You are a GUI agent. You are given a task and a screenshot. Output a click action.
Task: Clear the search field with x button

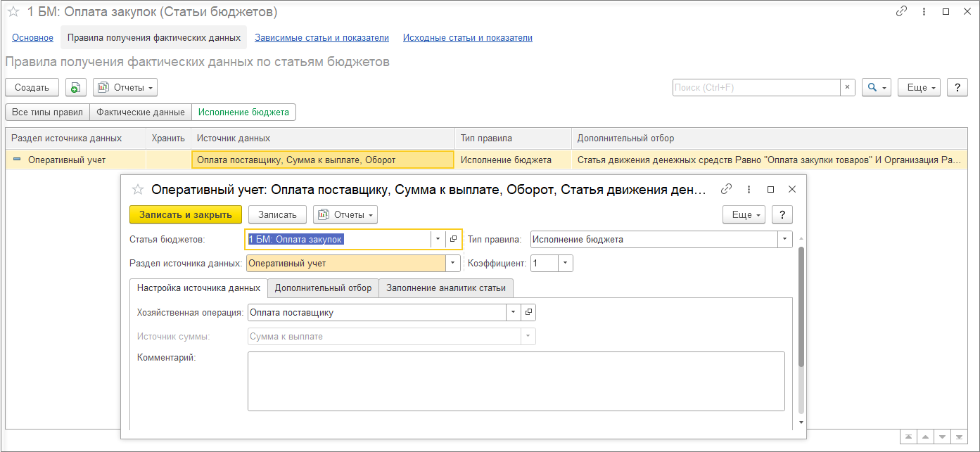tap(848, 87)
